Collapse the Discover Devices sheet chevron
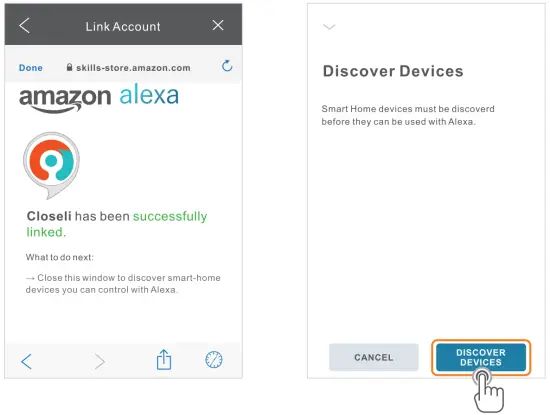The height and width of the screenshot is (415, 550). (x=329, y=27)
